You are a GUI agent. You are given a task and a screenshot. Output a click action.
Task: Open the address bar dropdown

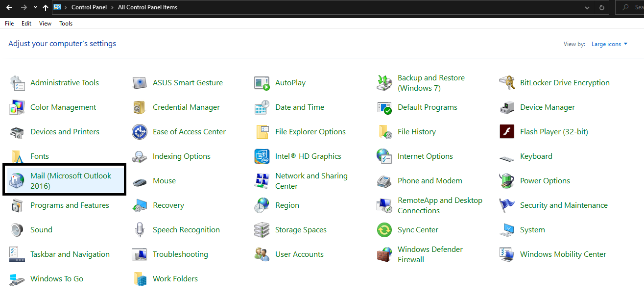click(x=586, y=7)
